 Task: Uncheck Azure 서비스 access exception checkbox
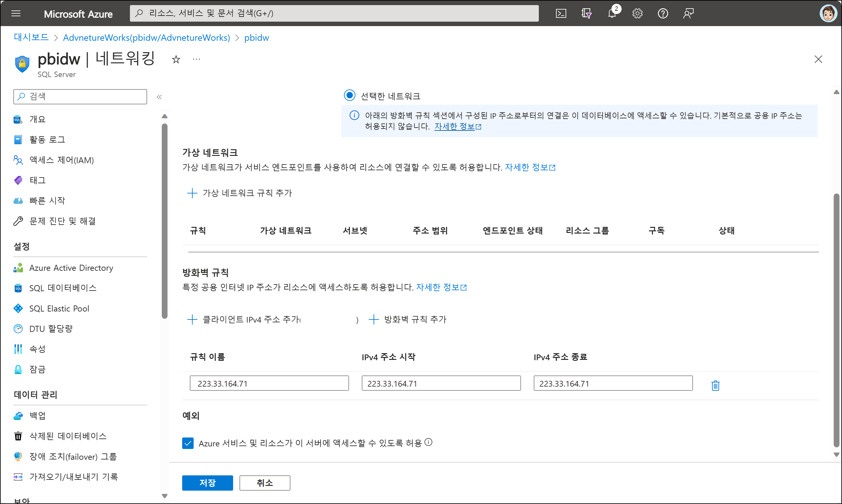point(188,443)
